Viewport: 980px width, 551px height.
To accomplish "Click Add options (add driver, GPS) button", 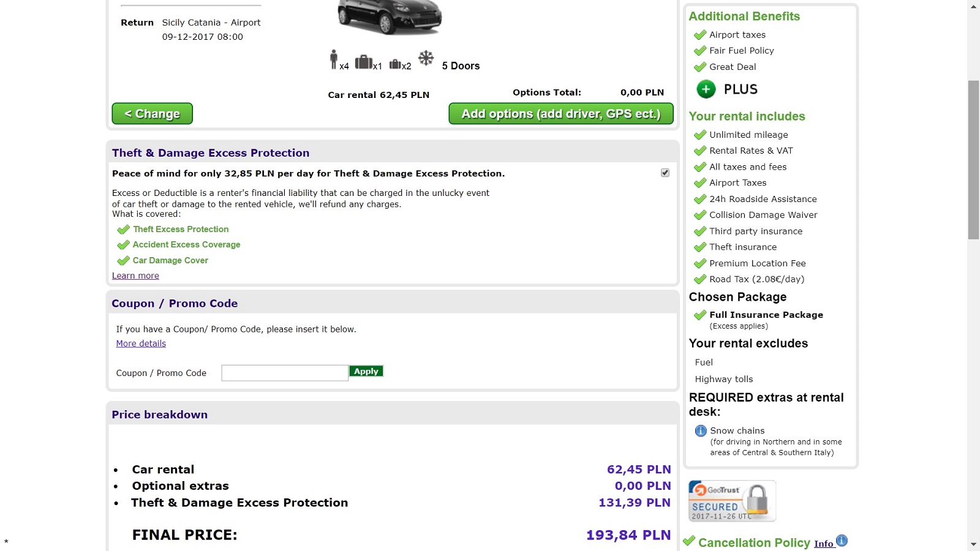I will point(561,113).
